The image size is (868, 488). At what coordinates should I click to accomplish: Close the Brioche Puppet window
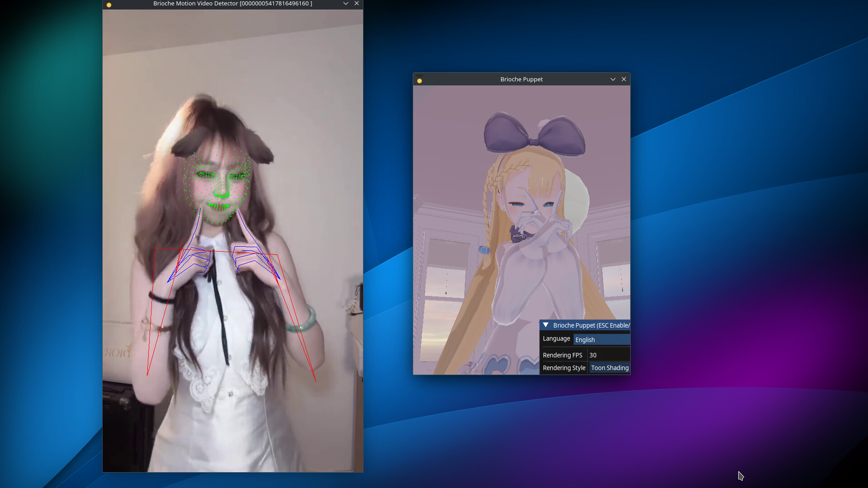point(624,79)
